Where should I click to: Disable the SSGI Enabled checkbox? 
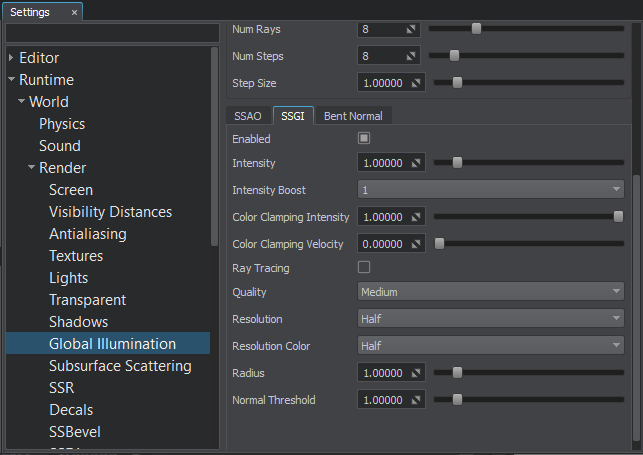click(x=364, y=138)
